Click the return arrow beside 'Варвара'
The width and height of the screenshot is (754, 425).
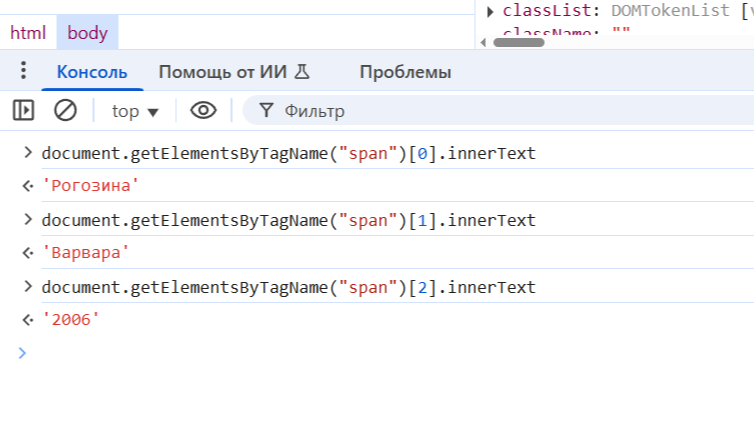[27, 253]
